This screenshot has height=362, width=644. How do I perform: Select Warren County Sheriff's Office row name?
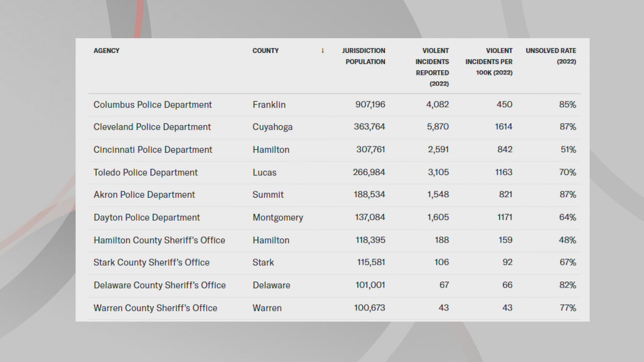click(155, 308)
